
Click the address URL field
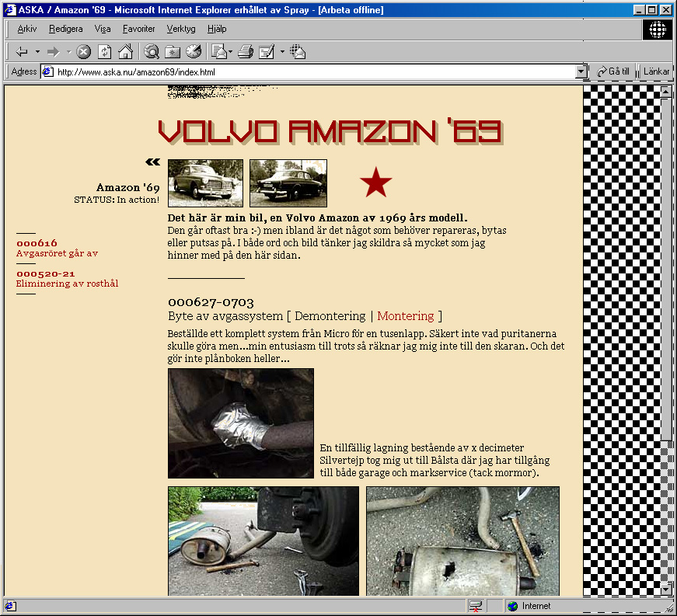pyautogui.click(x=311, y=72)
